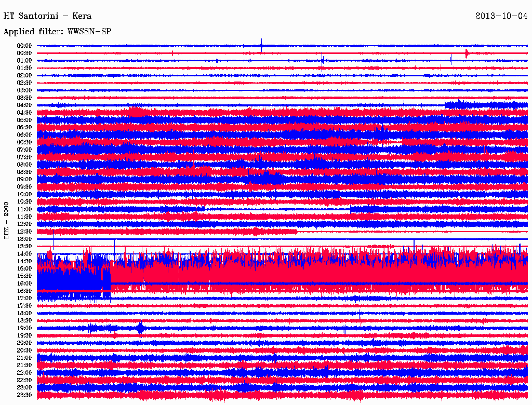Viewport: 532px width, 405px height.
Task: Click the 2013-10-04 date label
Action: pos(501,16)
